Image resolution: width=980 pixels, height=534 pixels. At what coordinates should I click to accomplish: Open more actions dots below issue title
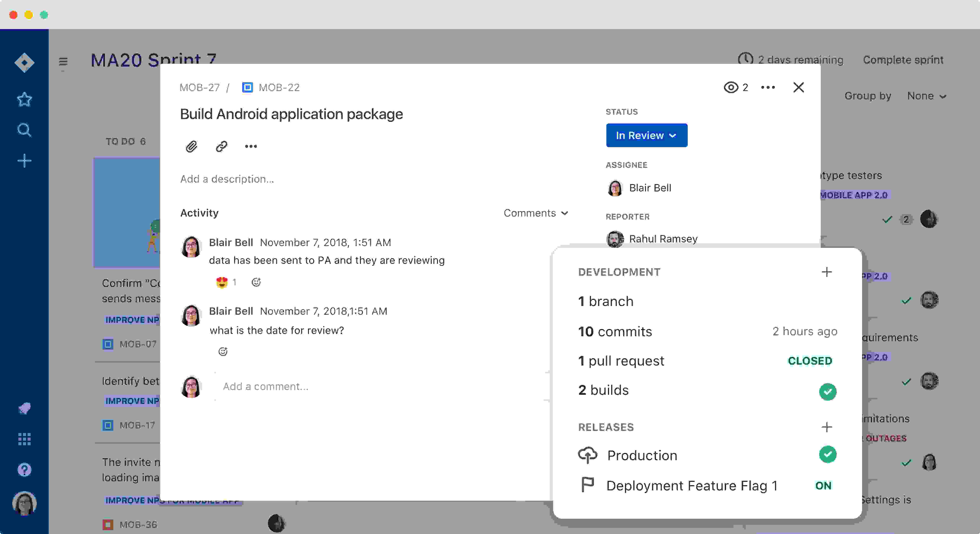[x=251, y=146]
